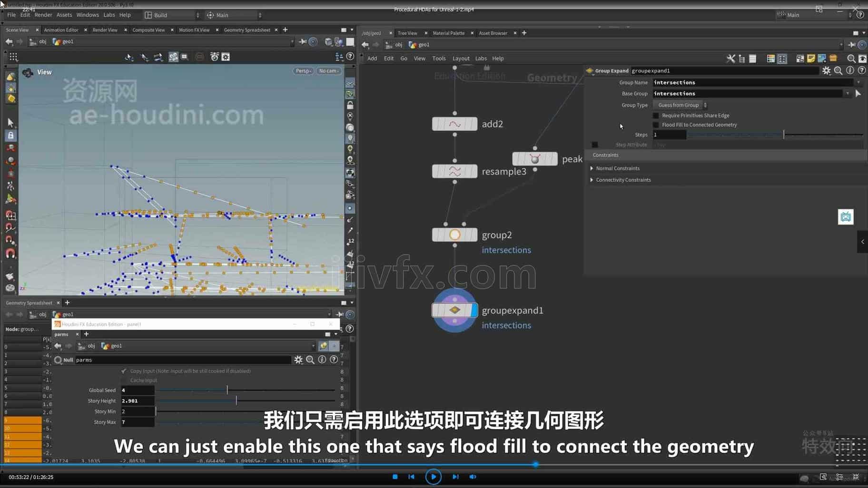868x488 pixels.
Task: Skip to next track in player
Action: coord(455,477)
